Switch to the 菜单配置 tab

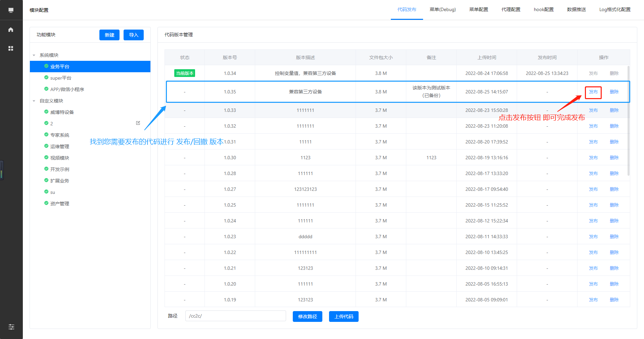pos(478,10)
